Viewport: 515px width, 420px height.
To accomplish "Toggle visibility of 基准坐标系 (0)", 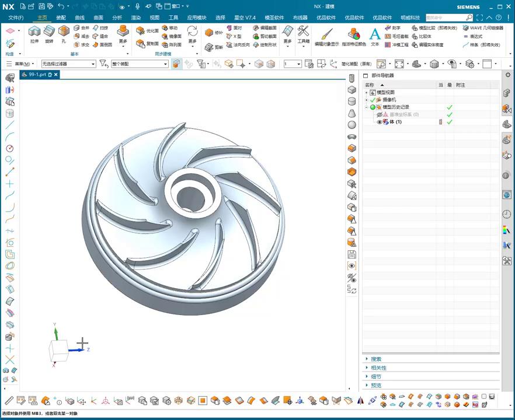I will click(x=379, y=115).
